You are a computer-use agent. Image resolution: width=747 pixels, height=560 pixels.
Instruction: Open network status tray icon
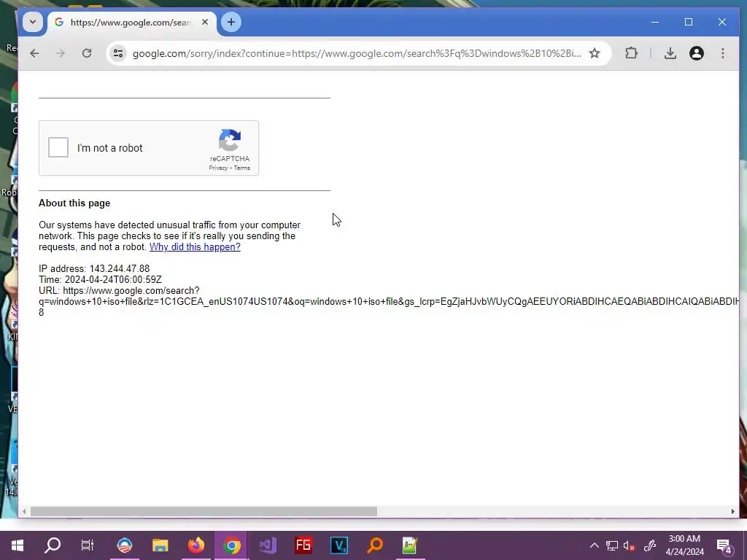612,545
